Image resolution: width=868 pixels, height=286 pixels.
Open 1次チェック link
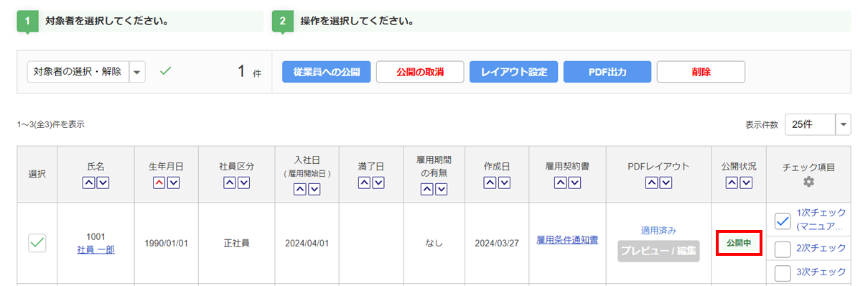point(821,219)
